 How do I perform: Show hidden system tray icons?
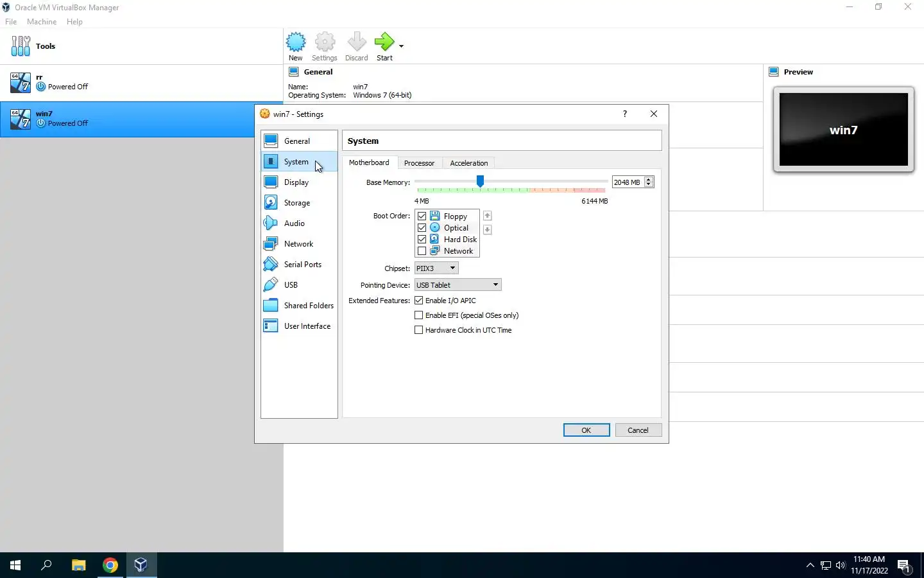click(810, 565)
